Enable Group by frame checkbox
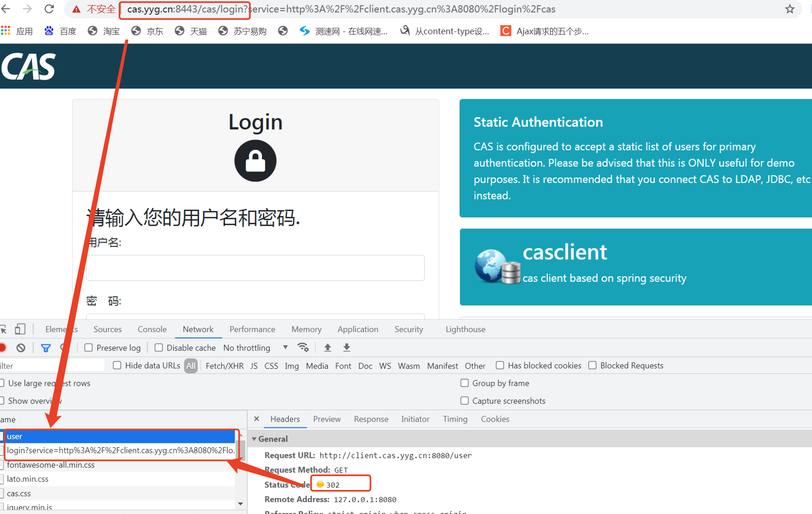812x514 pixels. [x=465, y=383]
